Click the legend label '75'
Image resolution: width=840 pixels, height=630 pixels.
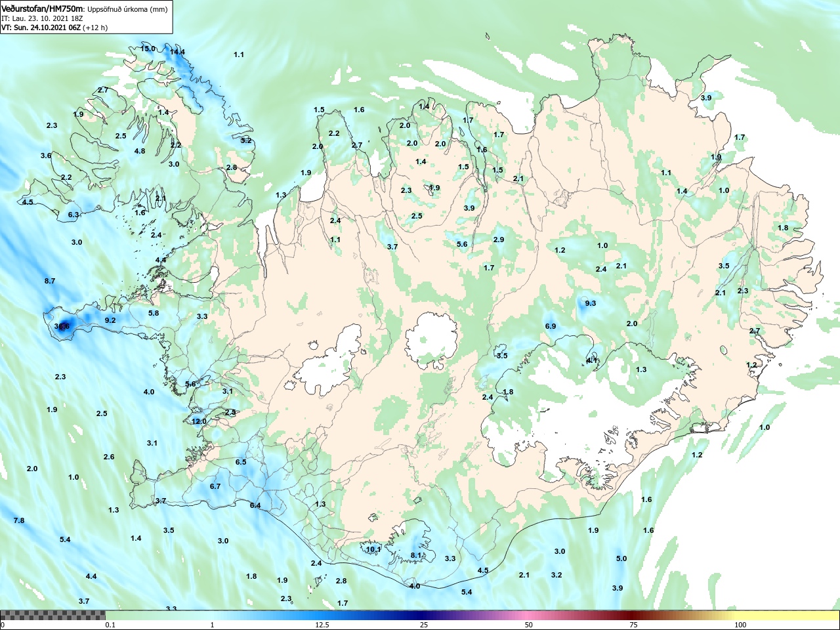click(633, 625)
